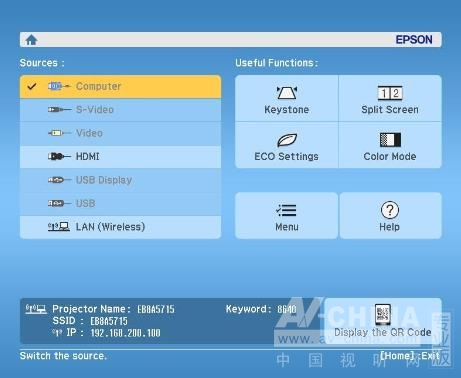Screen dimensions: 461x378
Task: Display the QR Code
Action: 383,321
